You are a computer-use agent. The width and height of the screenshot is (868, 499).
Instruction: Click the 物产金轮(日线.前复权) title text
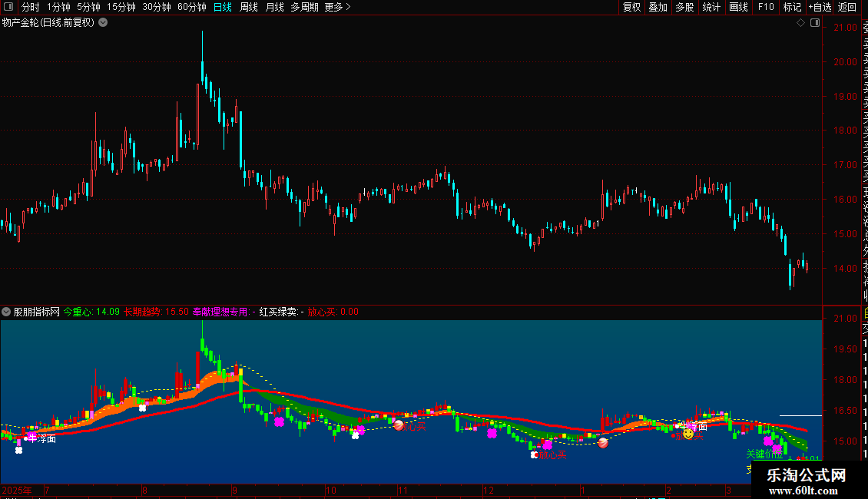[x=48, y=23]
